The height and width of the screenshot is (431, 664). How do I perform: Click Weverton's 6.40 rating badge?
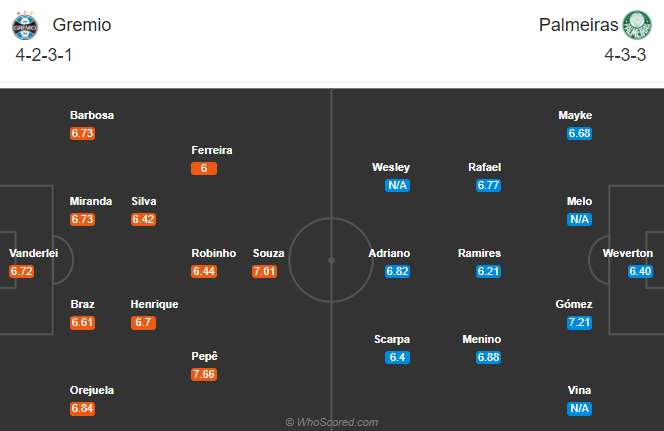640,271
